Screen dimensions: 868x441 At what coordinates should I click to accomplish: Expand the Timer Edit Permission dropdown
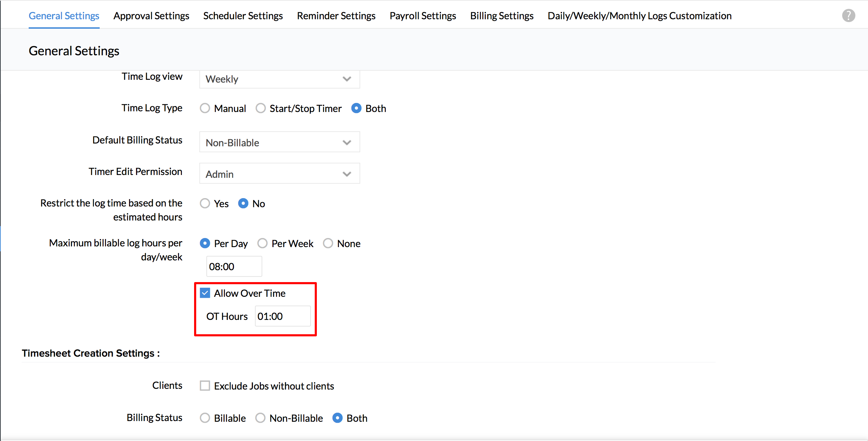pos(279,174)
